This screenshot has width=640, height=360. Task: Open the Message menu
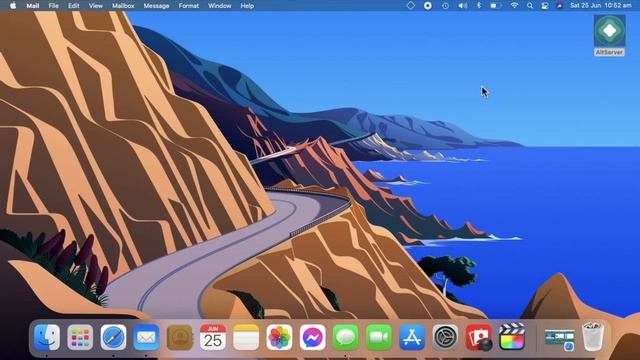(156, 6)
